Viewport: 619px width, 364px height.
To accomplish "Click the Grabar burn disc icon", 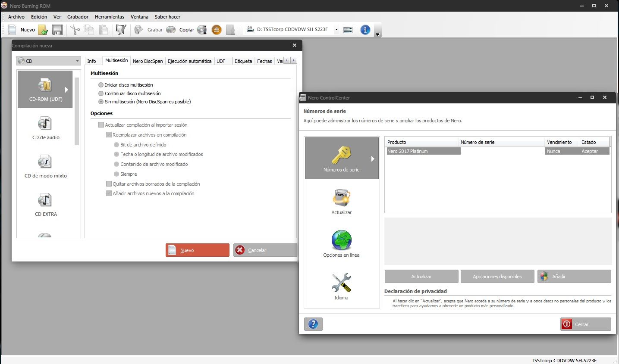I will pos(138,30).
